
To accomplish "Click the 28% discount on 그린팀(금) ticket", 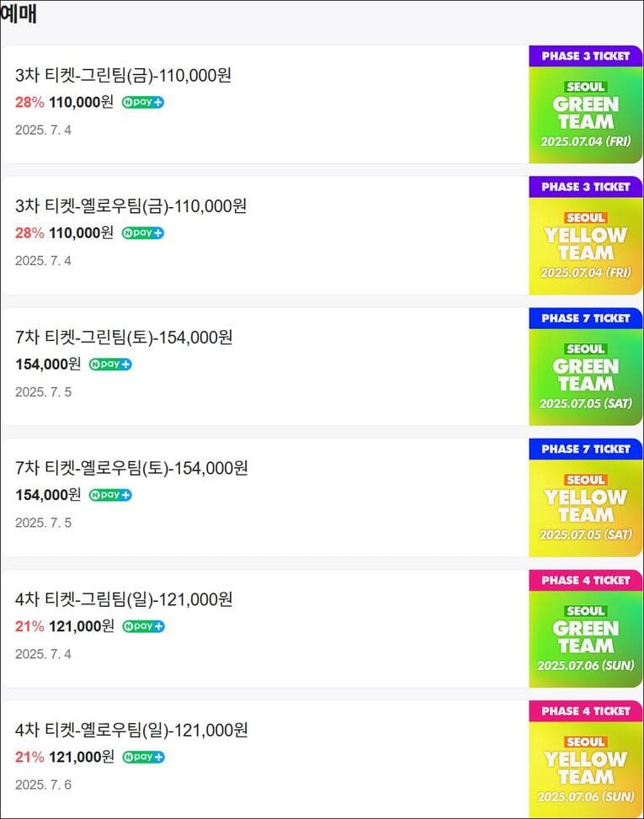I will click(x=29, y=103).
